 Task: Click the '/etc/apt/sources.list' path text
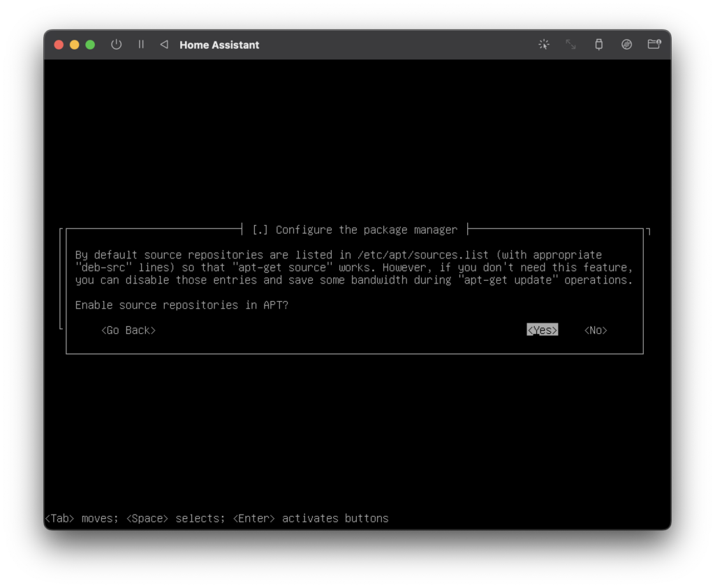422,255
